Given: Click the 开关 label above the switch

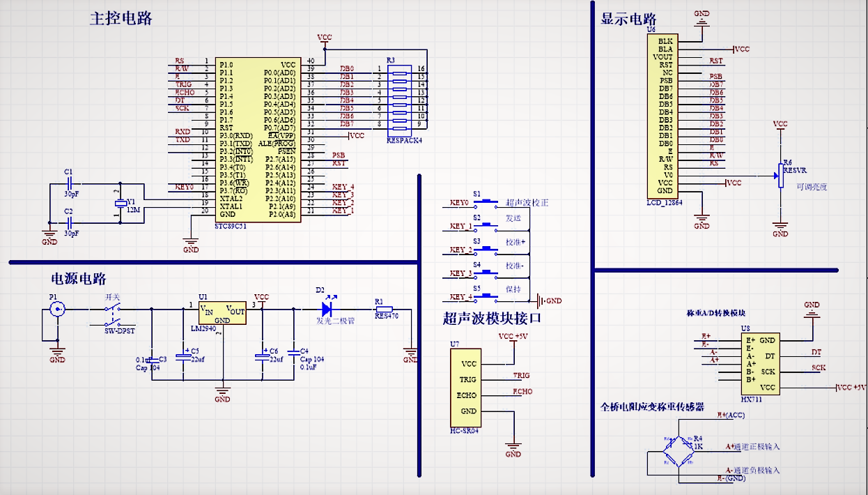Looking at the screenshot, I should click(x=113, y=297).
